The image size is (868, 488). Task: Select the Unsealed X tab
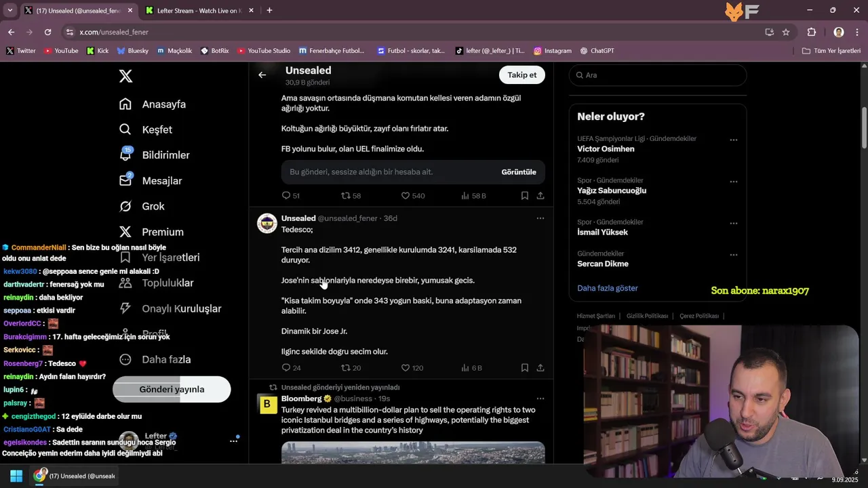79,10
